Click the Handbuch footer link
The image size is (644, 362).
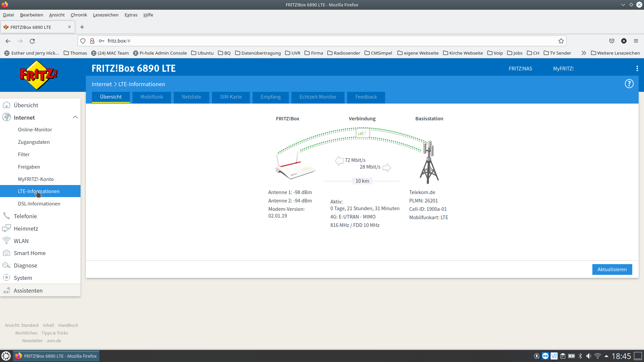pyautogui.click(x=68, y=325)
